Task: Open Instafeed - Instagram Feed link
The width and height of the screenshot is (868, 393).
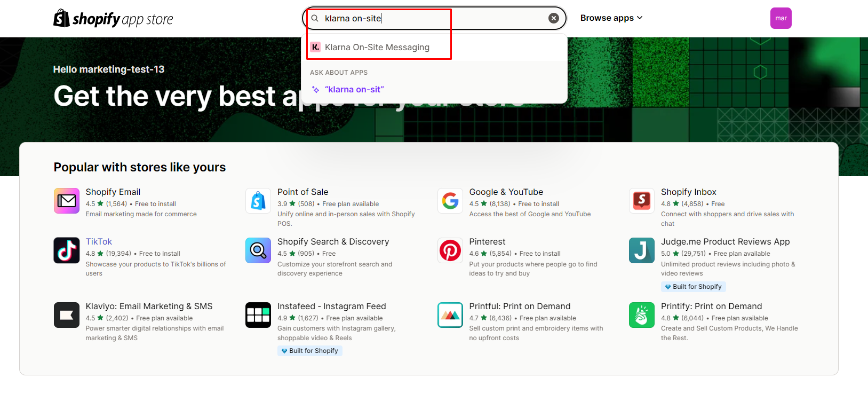Action: point(332,306)
